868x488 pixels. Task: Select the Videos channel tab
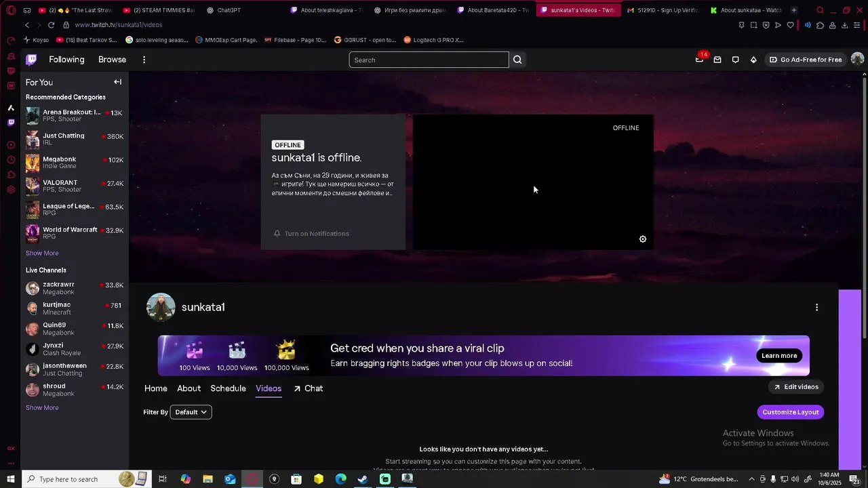coord(269,388)
